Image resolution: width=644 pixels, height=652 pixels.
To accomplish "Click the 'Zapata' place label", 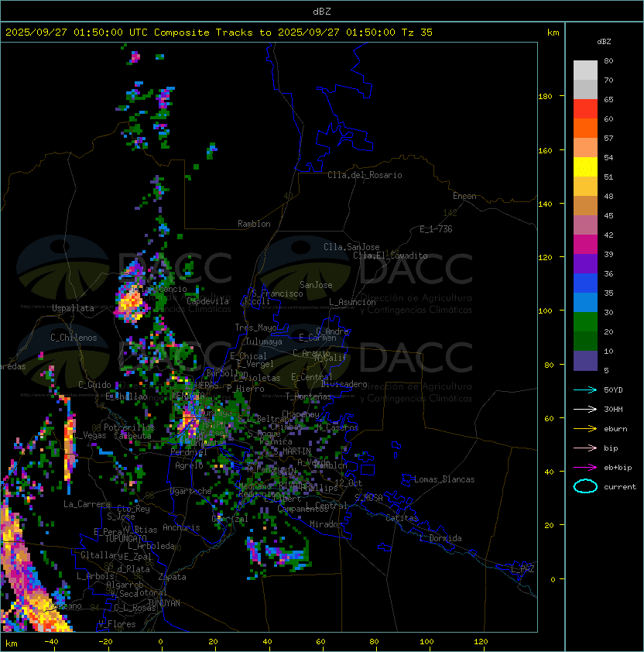I will tap(172, 577).
